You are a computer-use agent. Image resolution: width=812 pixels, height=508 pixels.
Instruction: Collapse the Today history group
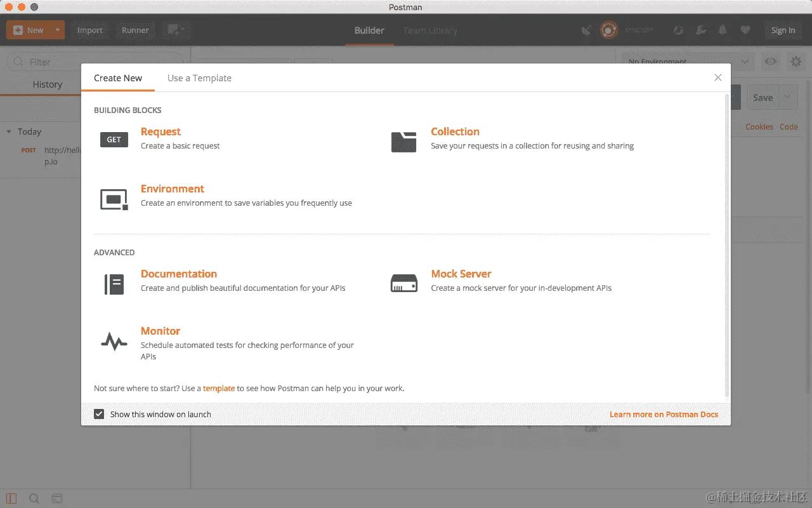point(9,131)
